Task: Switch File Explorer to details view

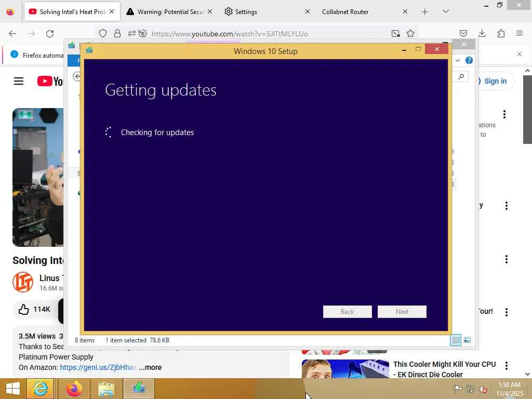Action: point(456,340)
